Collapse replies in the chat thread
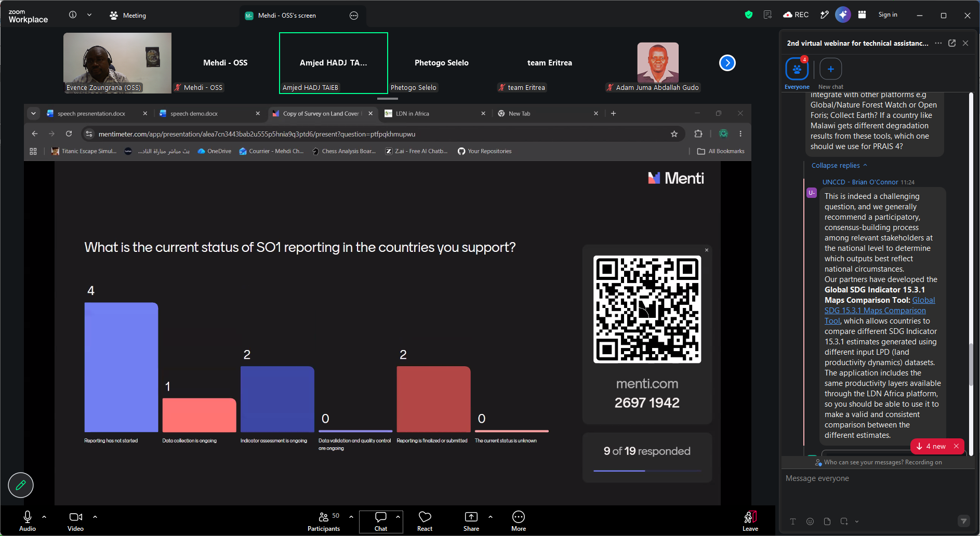The image size is (980, 536). click(x=839, y=165)
